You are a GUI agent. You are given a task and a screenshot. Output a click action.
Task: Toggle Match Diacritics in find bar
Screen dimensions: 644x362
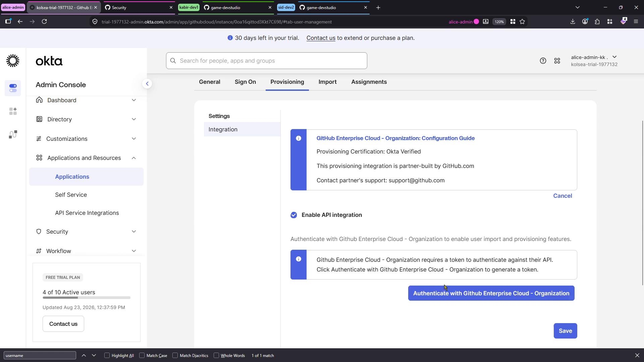point(175,355)
